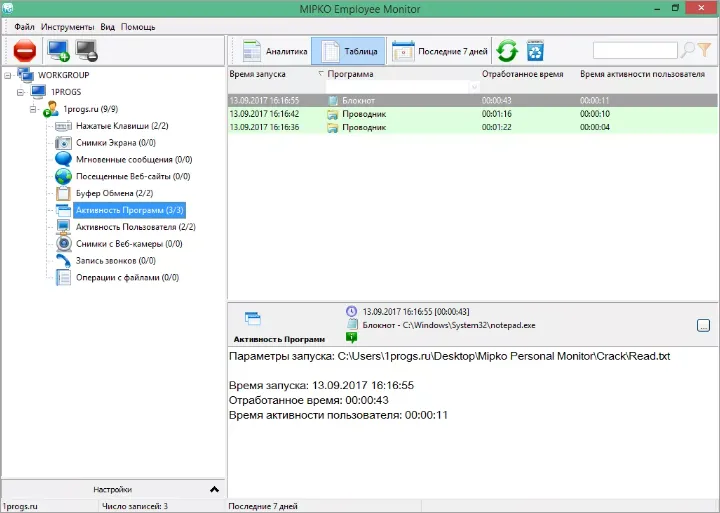Click the Мгновенные сообщения chat bubble icon
The height and width of the screenshot is (513, 720).
(x=63, y=159)
